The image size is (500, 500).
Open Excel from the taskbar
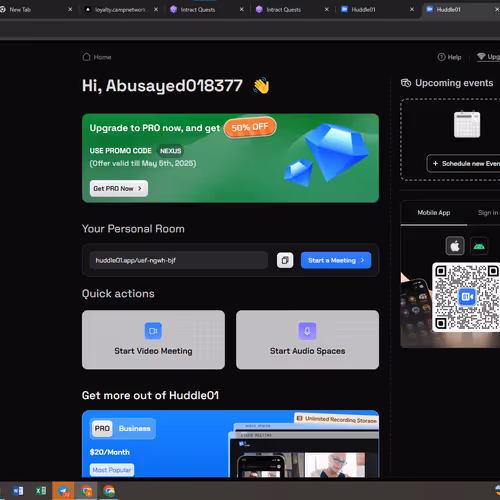click(41, 491)
